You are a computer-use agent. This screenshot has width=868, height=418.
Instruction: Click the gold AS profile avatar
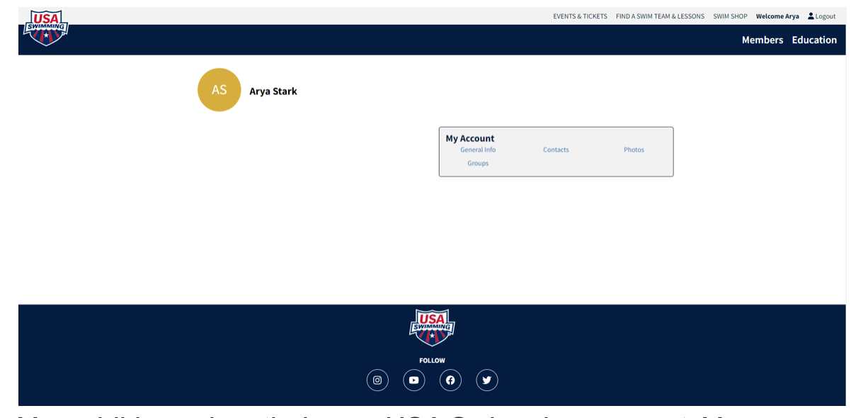219,90
